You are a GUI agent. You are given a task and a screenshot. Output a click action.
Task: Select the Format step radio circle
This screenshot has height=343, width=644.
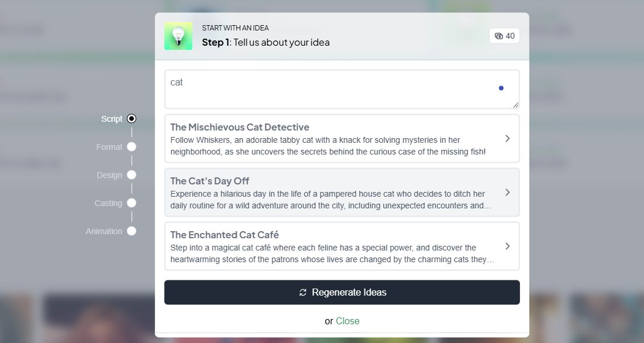click(x=132, y=147)
